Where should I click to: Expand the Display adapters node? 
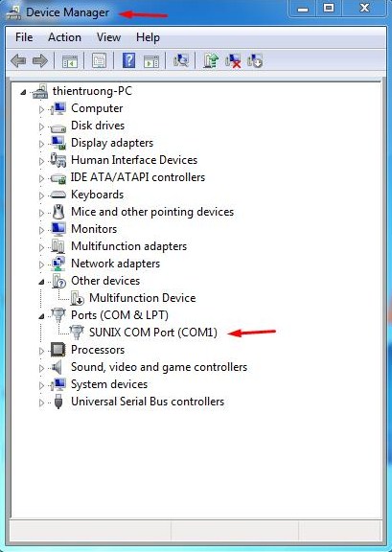pos(41,144)
